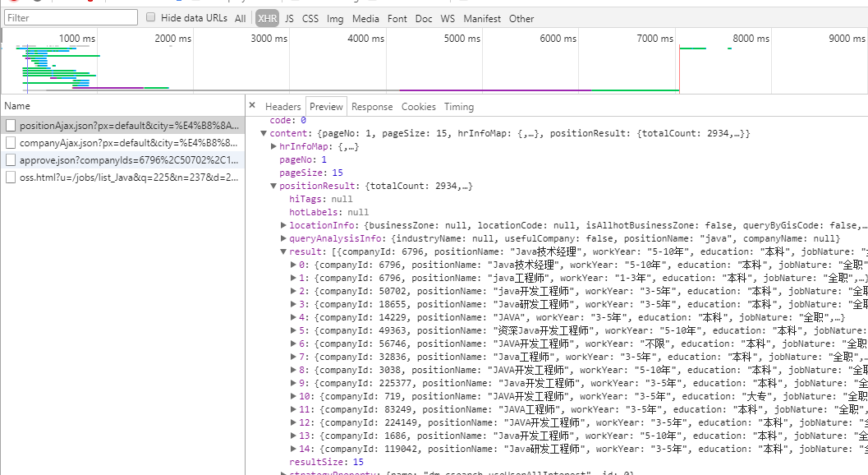Viewport: 868px width, 475px height.
Task: Click the pageNo: 1 property
Action: pos(303,159)
